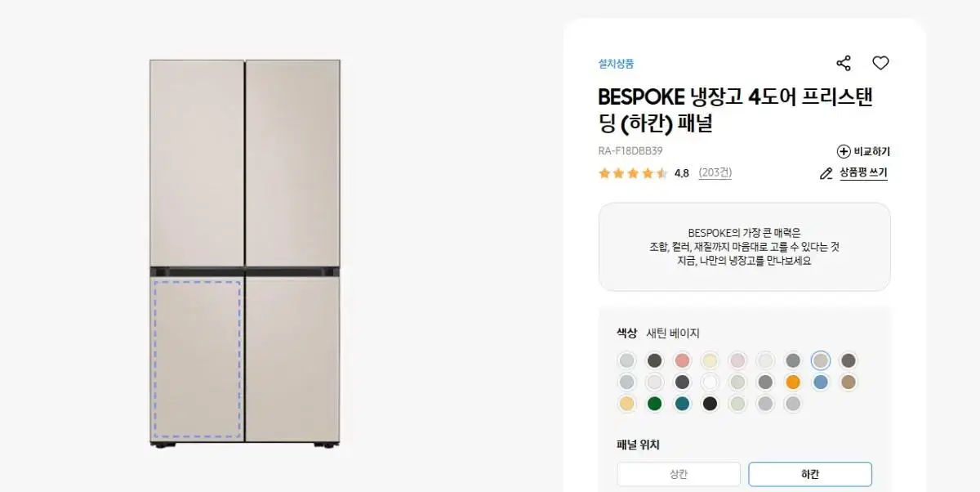Viewport: 980px width, 492px height.
Task: Click the highlighted lower-left fridge panel
Action: pyautogui.click(x=197, y=360)
